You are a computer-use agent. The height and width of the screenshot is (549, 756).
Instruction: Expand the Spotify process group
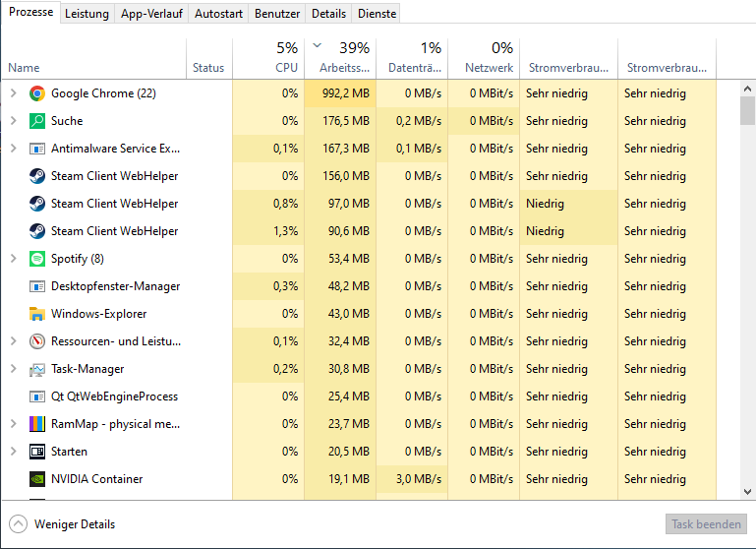click(13, 259)
